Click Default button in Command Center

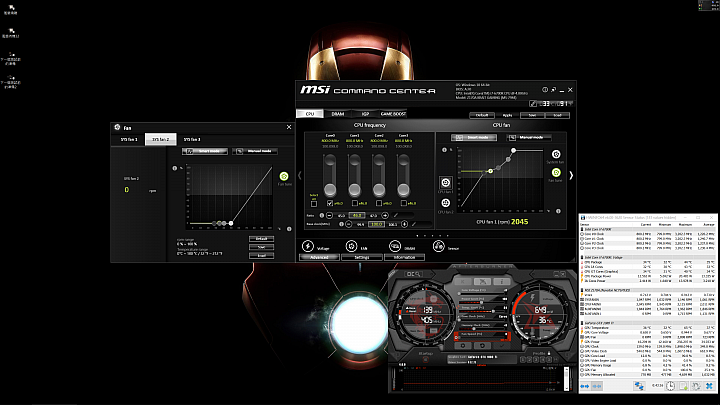[x=482, y=115]
